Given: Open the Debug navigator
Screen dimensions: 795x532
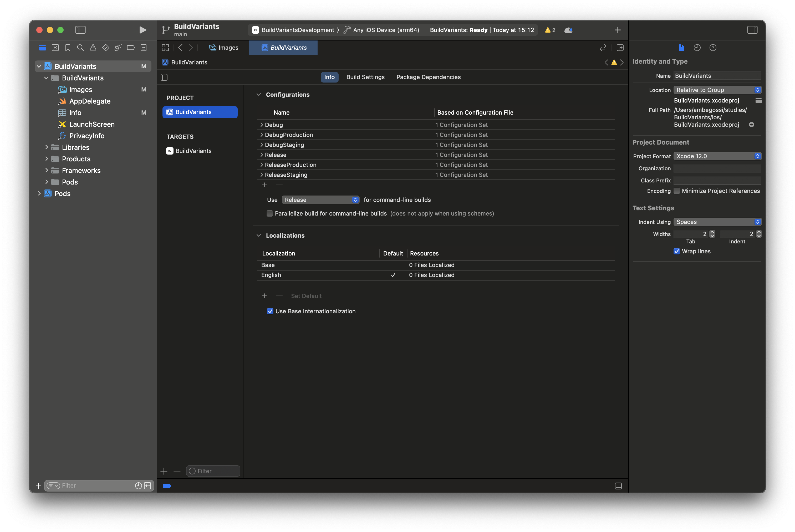Looking at the screenshot, I should click(x=118, y=48).
